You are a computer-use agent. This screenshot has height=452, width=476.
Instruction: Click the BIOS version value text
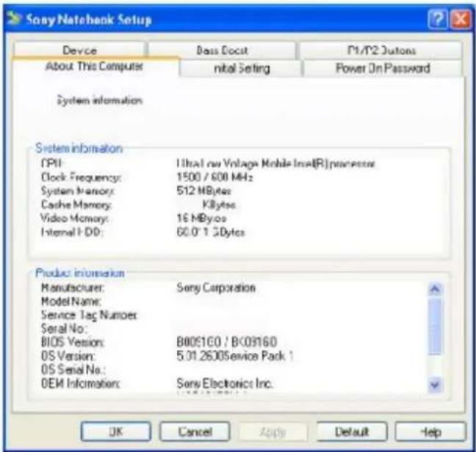point(227,342)
